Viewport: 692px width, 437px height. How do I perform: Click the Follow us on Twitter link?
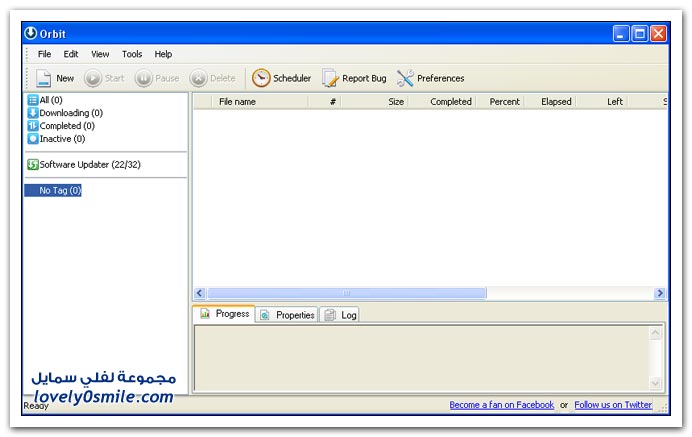pyautogui.click(x=613, y=405)
